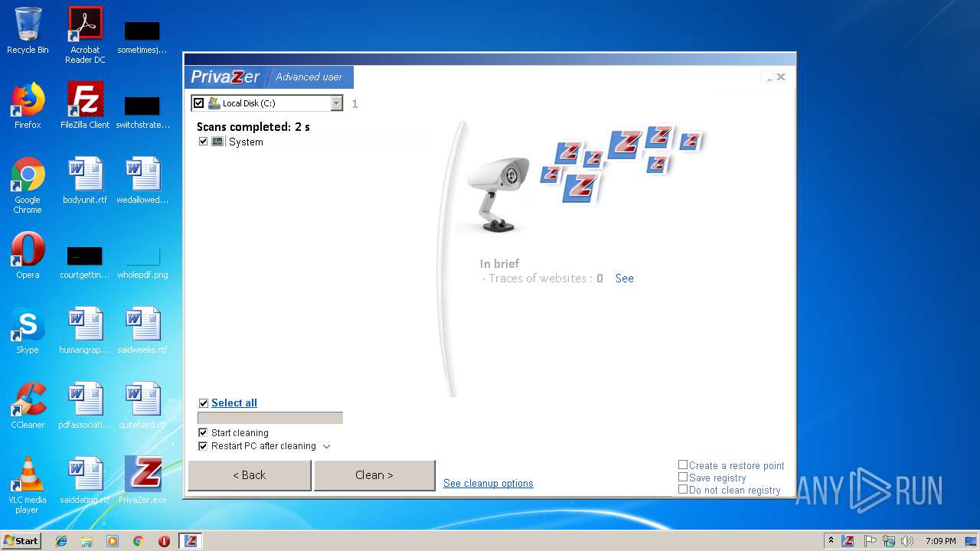Open Windows Explorer folder in taskbar
Image resolution: width=980 pixels, height=551 pixels.
tap(87, 541)
